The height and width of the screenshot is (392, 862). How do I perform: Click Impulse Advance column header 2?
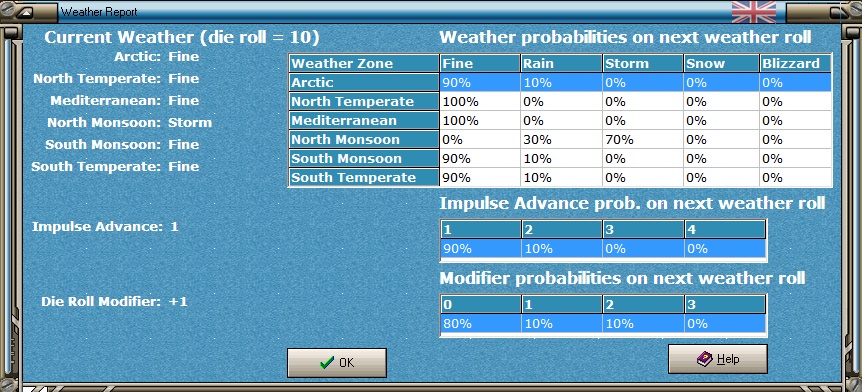561,229
